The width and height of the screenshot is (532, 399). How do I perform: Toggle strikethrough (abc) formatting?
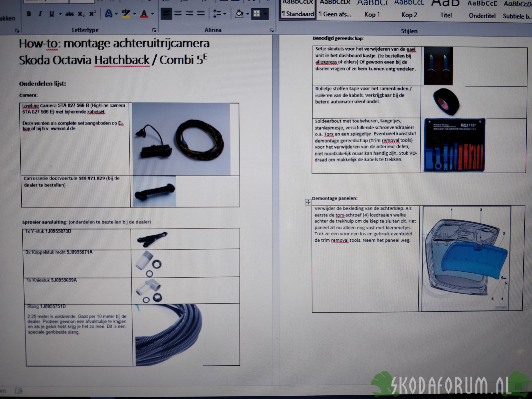[x=69, y=14]
